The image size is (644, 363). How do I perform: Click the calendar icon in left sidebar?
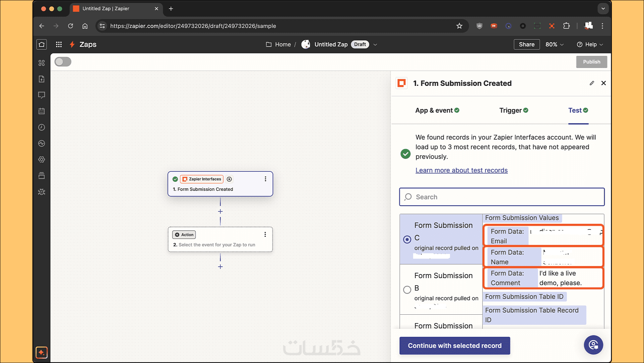42,111
